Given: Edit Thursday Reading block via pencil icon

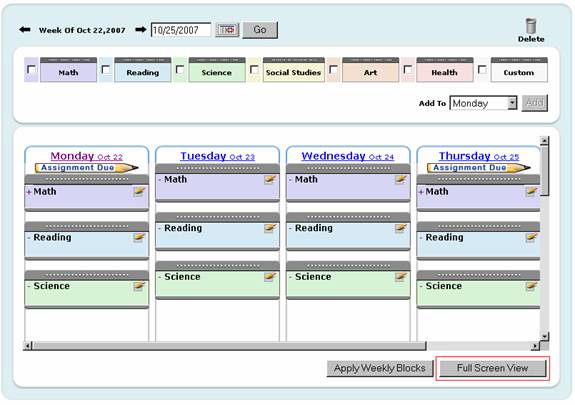Looking at the screenshot, I should [531, 237].
